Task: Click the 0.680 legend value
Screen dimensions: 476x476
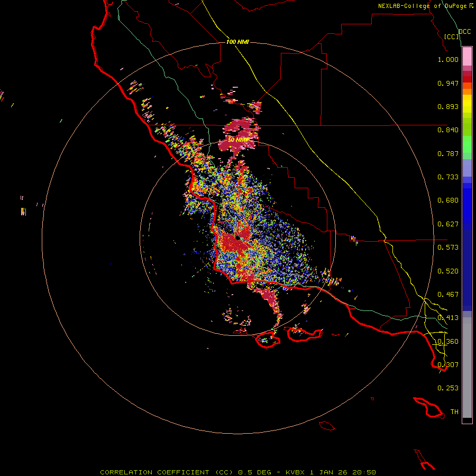Action: click(448, 200)
